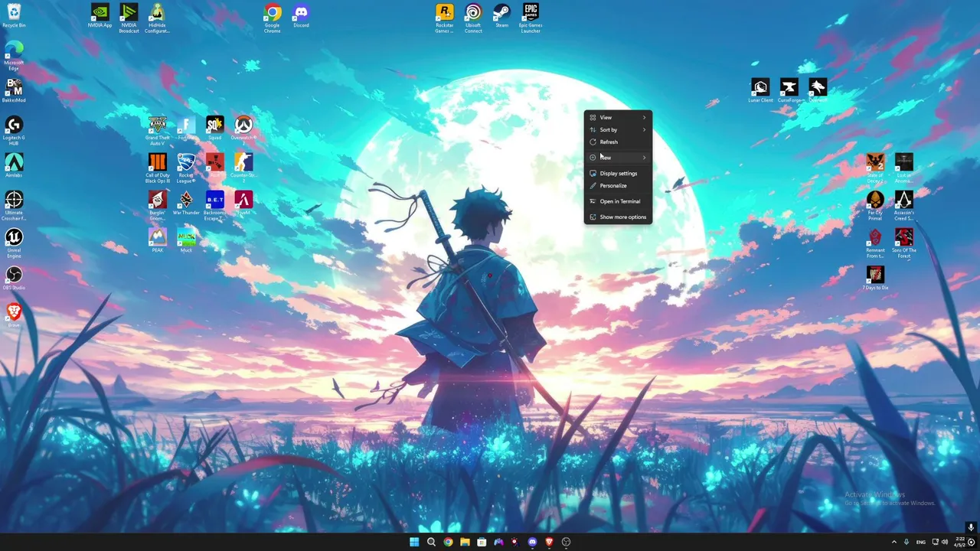The image size is (980, 551).
Task: Select the Ubisoft Connect desktop icon
Action: [x=473, y=18]
